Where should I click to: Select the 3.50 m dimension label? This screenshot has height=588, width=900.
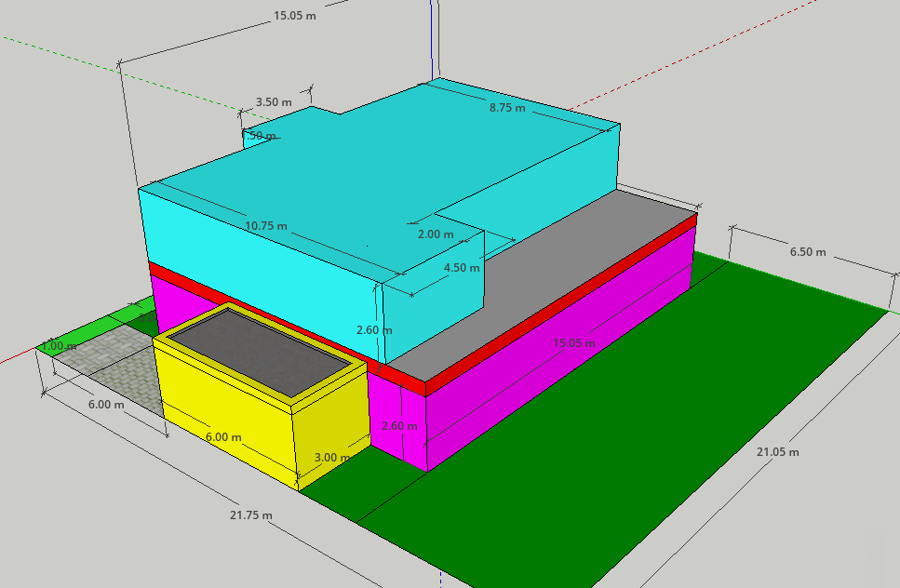pyautogui.click(x=273, y=102)
